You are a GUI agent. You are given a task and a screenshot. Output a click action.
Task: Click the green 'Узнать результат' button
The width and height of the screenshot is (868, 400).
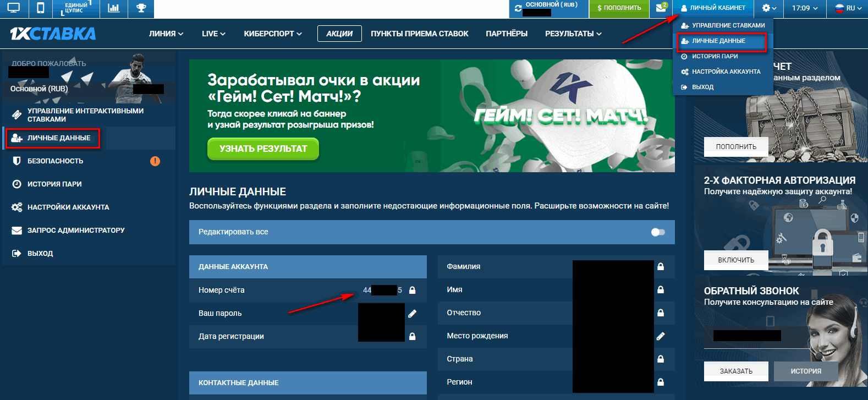pos(263,149)
